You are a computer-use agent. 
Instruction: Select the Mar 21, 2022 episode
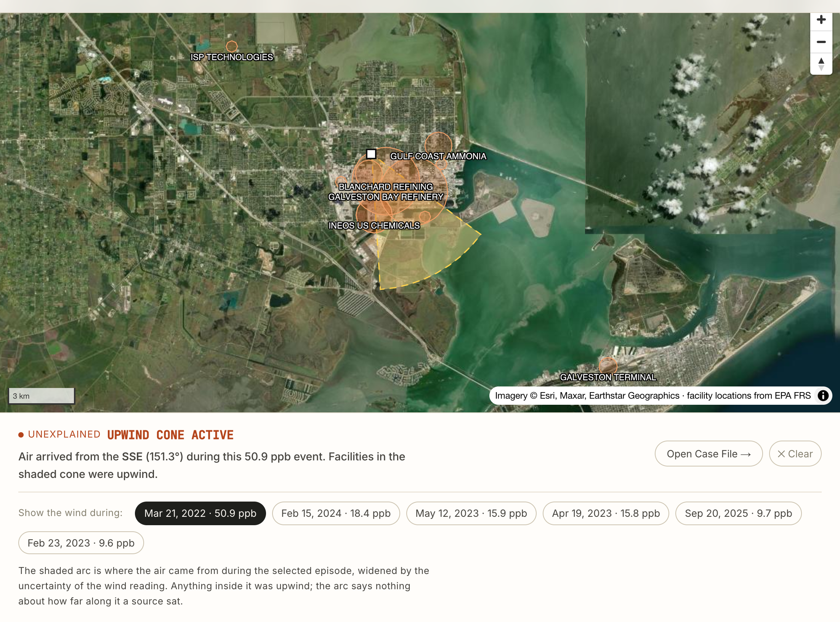pyautogui.click(x=200, y=513)
